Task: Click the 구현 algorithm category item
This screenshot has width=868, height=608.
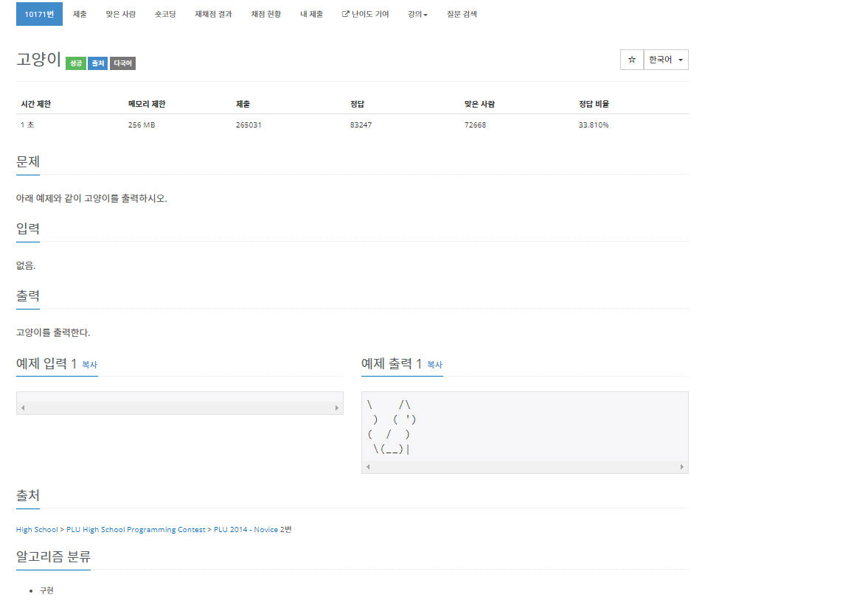Action: (46, 590)
